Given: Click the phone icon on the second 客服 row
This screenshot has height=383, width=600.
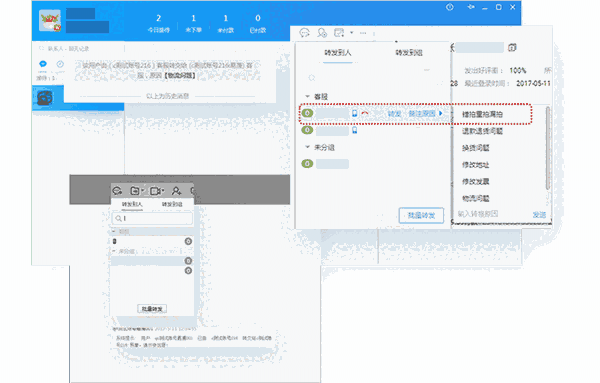Looking at the screenshot, I should pyautogui.click(x=355, y=130).
